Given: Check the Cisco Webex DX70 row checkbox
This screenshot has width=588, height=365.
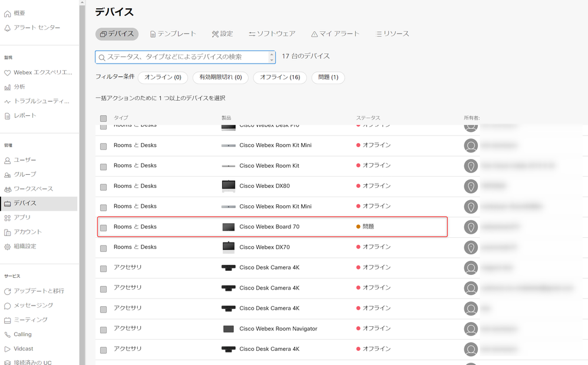Looking at the screenshot, I should 104,248.
